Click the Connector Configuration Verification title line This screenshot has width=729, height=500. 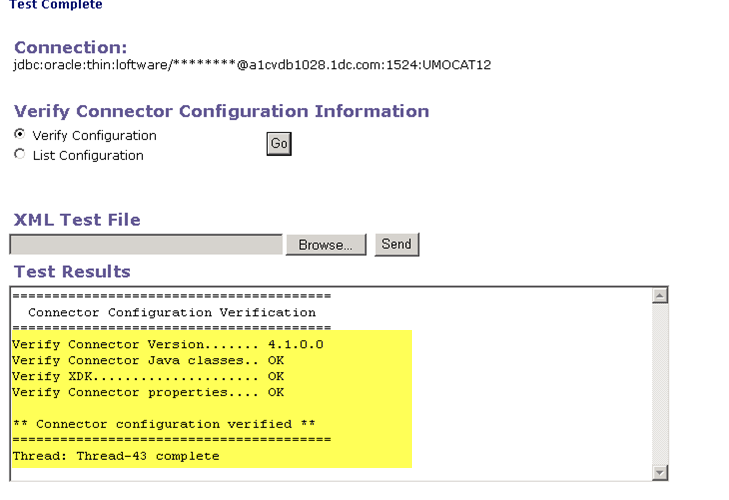172,312
